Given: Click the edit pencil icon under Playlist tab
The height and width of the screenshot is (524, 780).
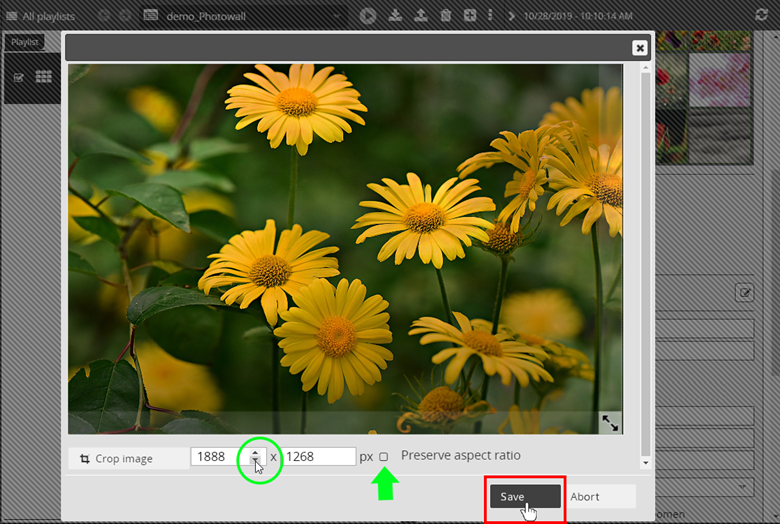Looking at the screenshot, I should click(19, 77).
